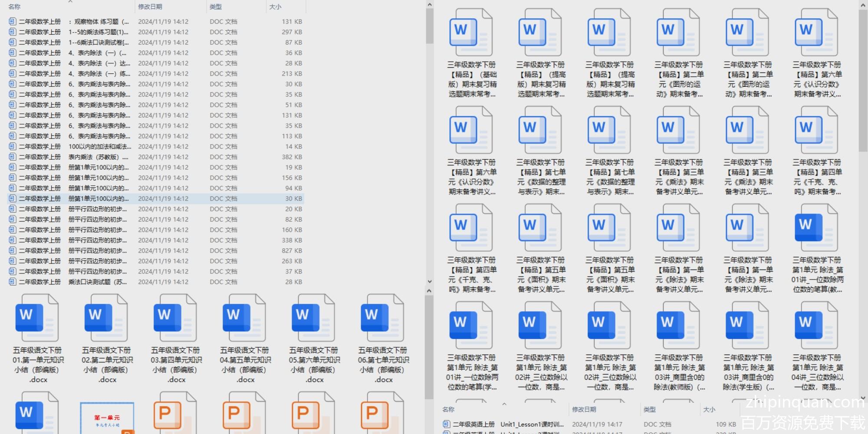Sort by 名称 in the 二年级数学上册 list
Screen dimensions: 868x434
click(x=14, y=7)
